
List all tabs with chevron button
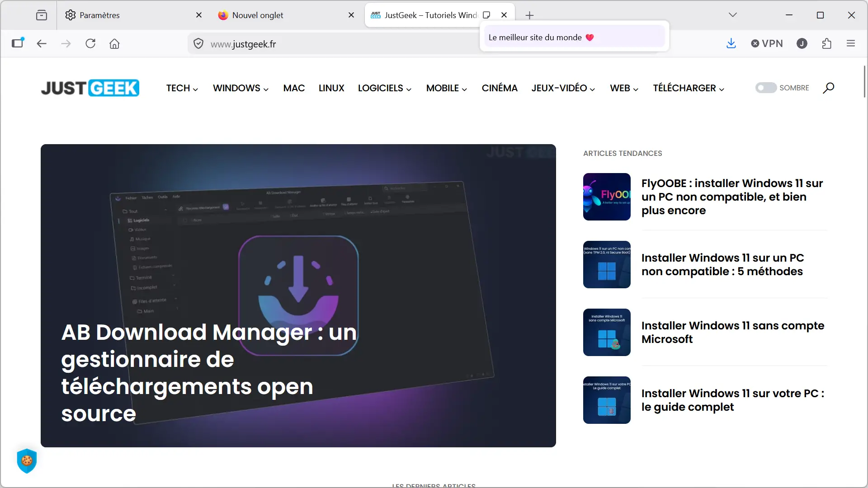pos(733,15)
